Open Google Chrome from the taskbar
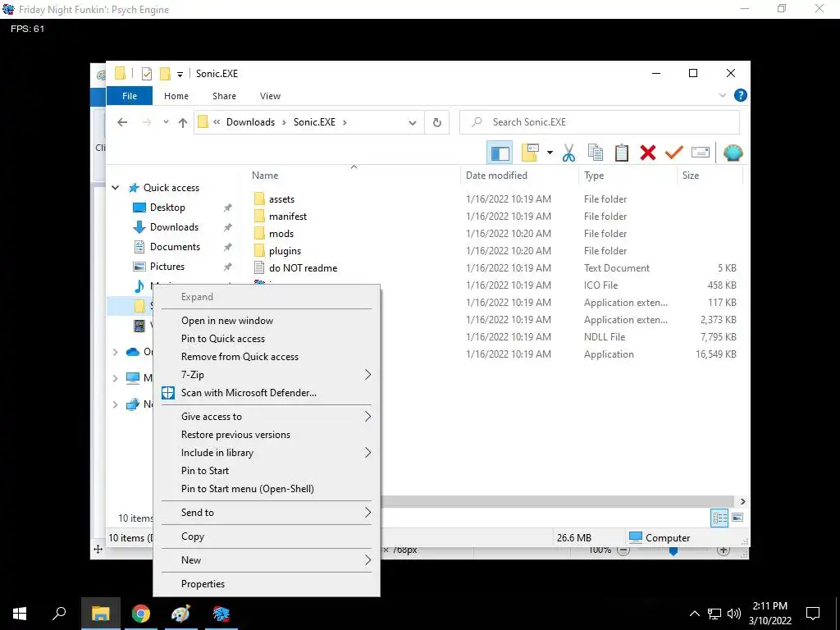Image resolution: width=840 pixels, height=630 pixels. tap(141, 614)
